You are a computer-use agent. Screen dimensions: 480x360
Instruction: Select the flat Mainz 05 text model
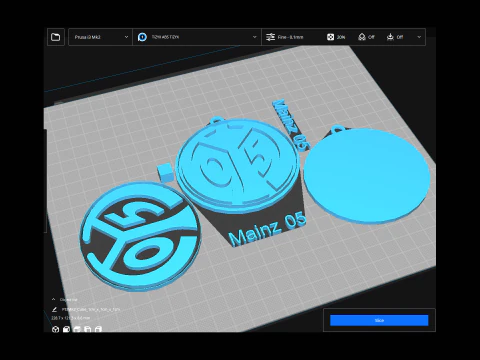(267, 229)
